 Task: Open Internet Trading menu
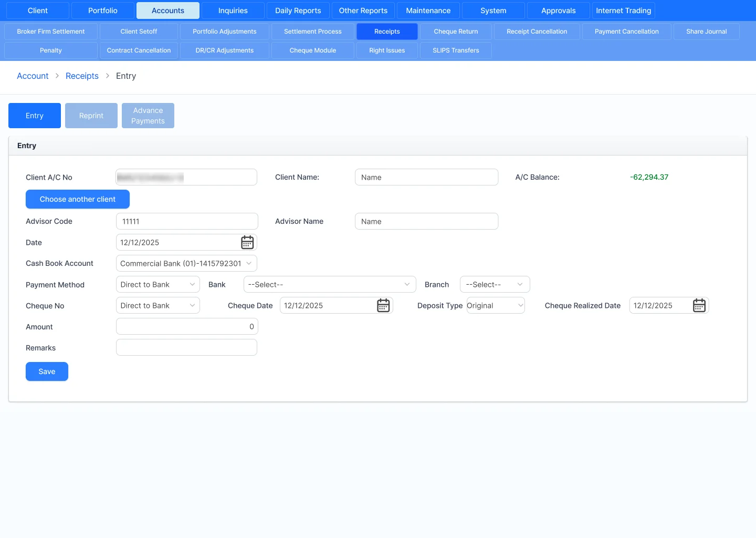tap(624, 11)
